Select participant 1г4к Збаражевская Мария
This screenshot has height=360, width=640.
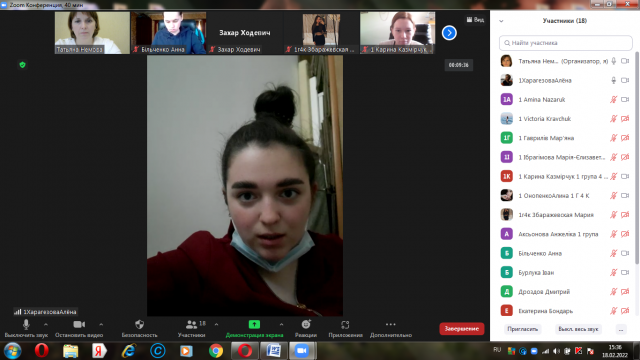pyautogui.click(x=565, y=215)
